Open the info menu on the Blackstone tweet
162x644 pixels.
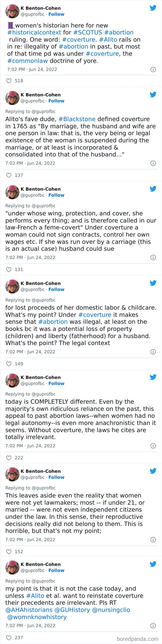(153, 163)
